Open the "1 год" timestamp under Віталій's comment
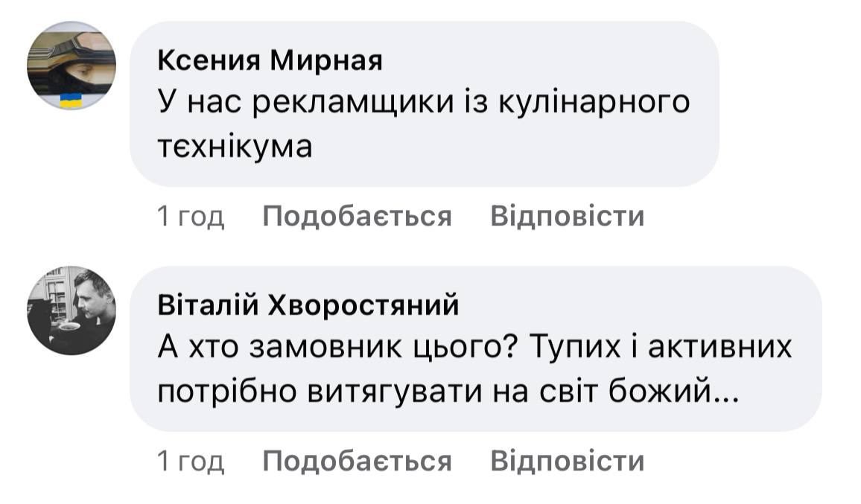The width and height of the screenshot is (861, 504). 191,461
